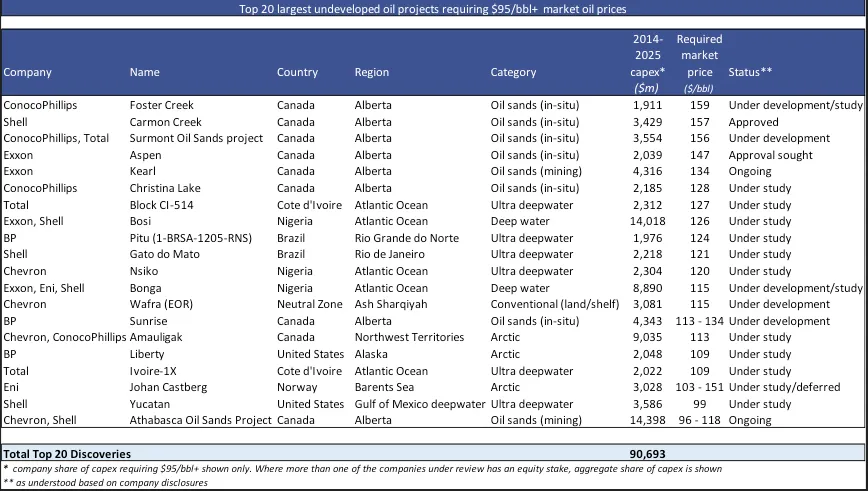
Task: Select the capex value '14,398'
Action: 648,420
